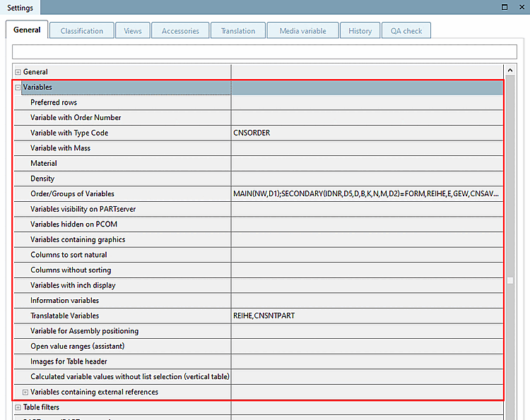
Task: Click the Table filters label
Action: (x=41, y=407)
